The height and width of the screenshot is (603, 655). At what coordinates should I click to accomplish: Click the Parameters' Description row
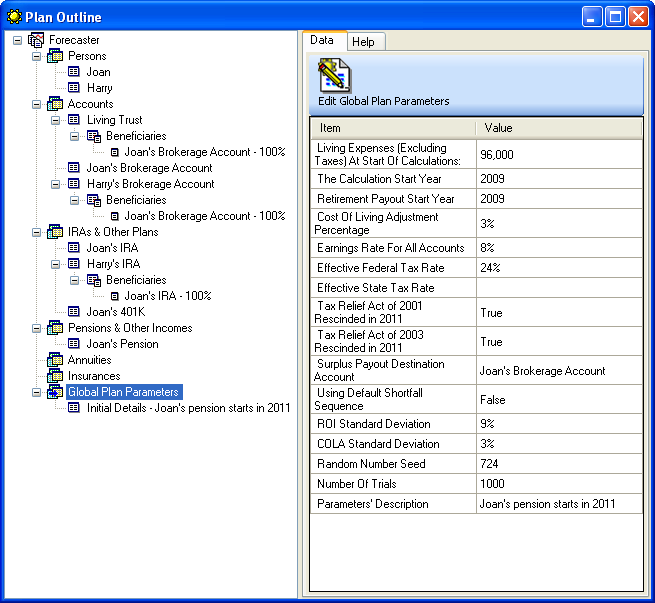click(x=476, y=504)
